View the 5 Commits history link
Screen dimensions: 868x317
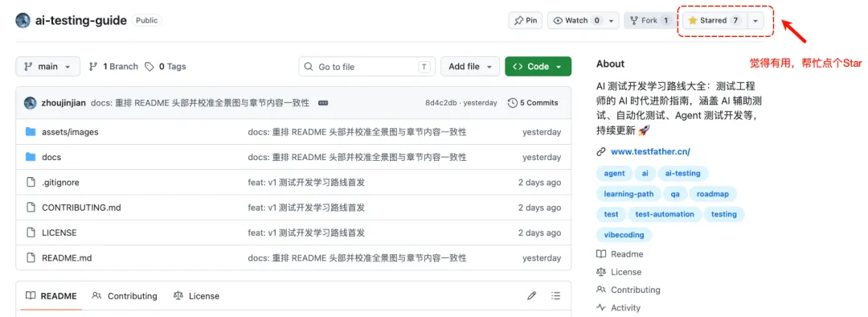click(x=533, y=102)
